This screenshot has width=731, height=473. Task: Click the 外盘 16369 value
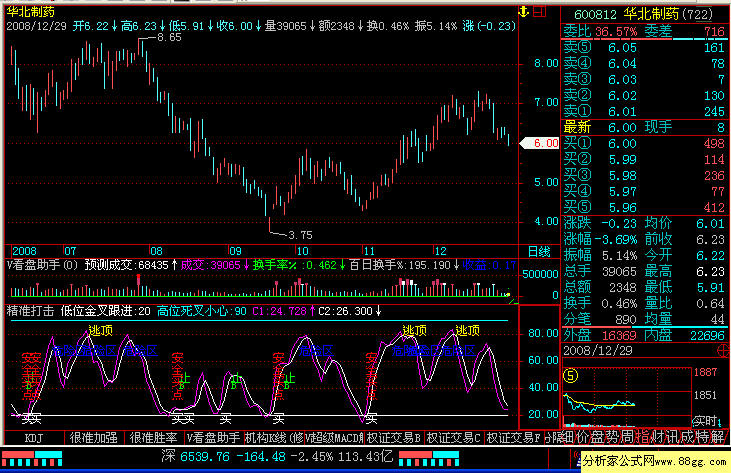pyautogui.click(x=619, y=336)
